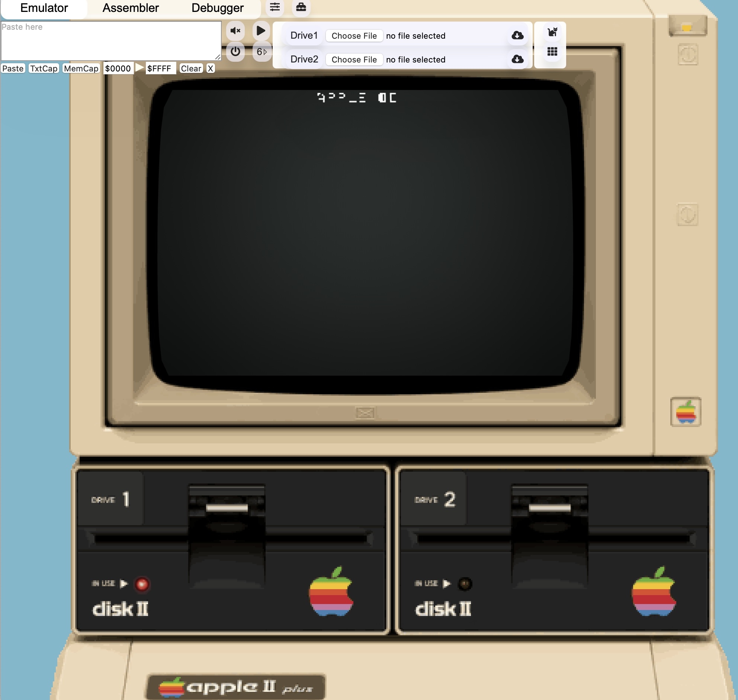This screenshot has height=700, width=738.
Task: Toggle the muted speaker icon
Action: coord(235,30)
